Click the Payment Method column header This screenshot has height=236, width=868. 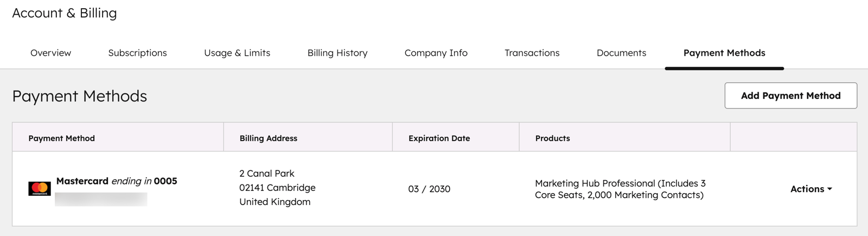pyautogui.click(x=61, y=138)
